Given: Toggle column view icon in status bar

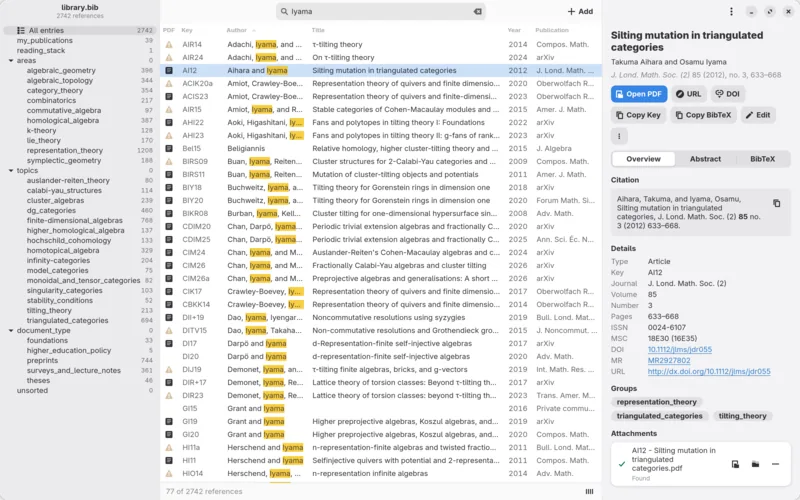Looking at the screenshot, I should coord(589,491).
